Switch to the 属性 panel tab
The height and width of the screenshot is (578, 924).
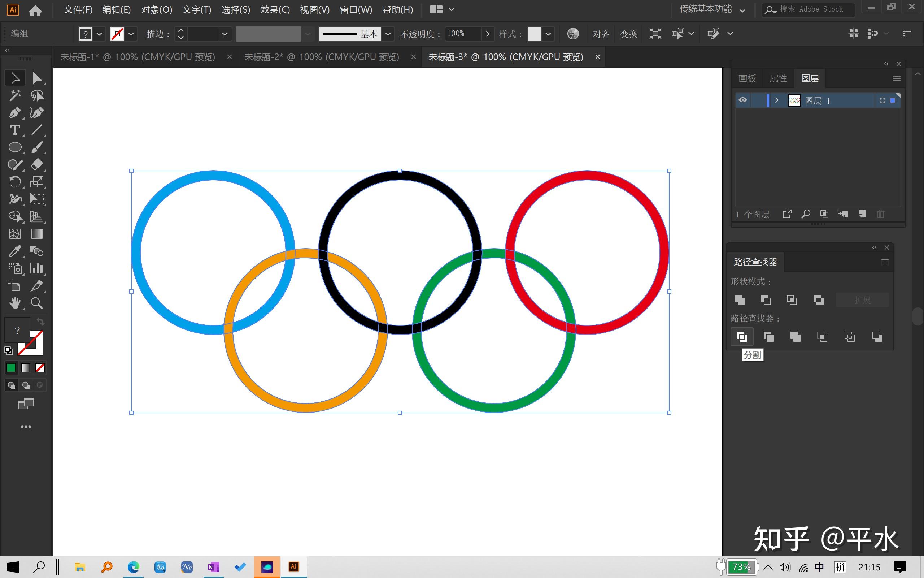coord(778,78)
